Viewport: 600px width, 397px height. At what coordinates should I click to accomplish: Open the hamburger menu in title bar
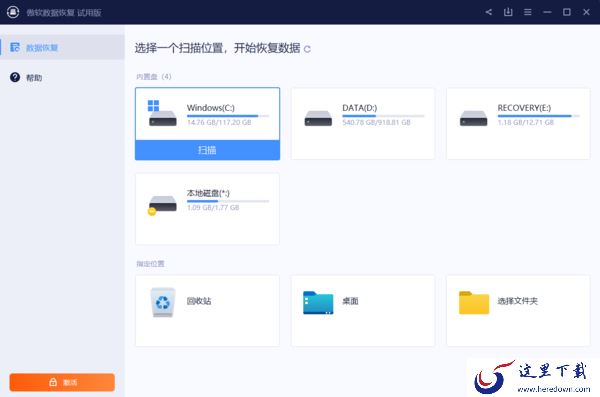pyautogui.click(x=528, y=12)
